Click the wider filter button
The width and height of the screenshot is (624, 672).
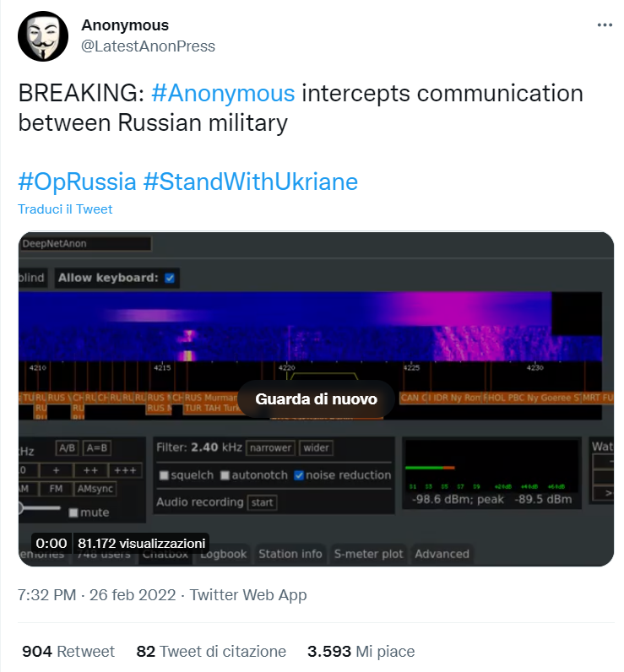tap(316, 447)
